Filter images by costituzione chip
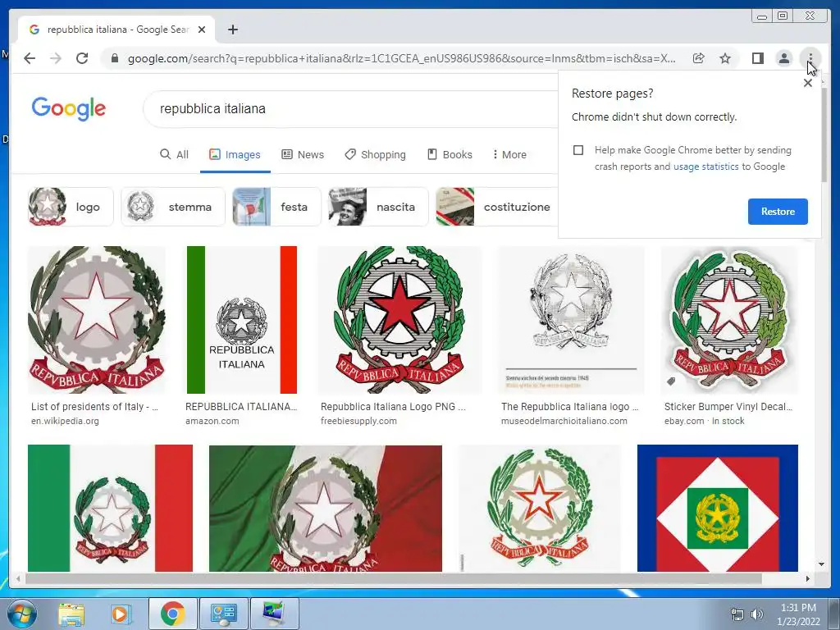The image size is (840, 630). pos(497,207)
